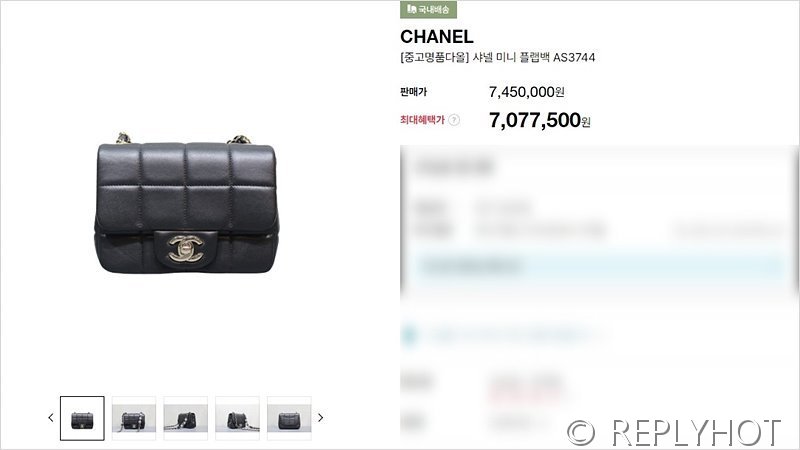
Task: Click the REPLYHOT watermark text
Action: [x=696, y=433]
